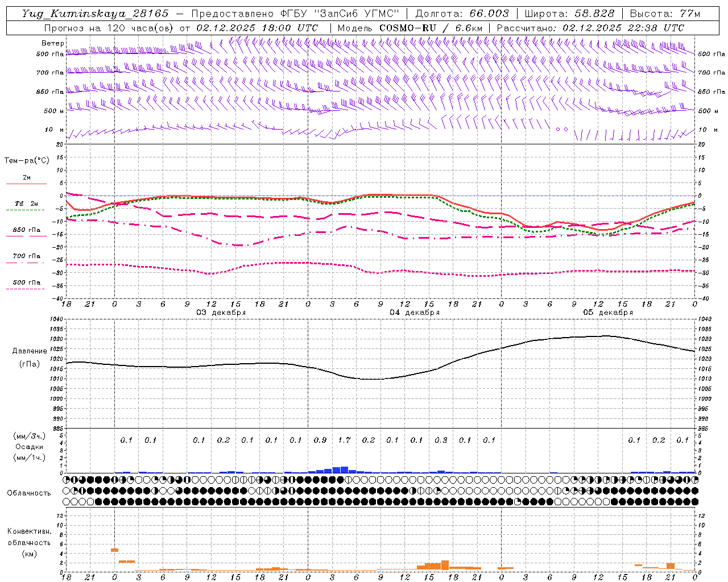The image size is (728, 582).
Task: Click the Конвективн. panel label
Action: coord(29,531)
